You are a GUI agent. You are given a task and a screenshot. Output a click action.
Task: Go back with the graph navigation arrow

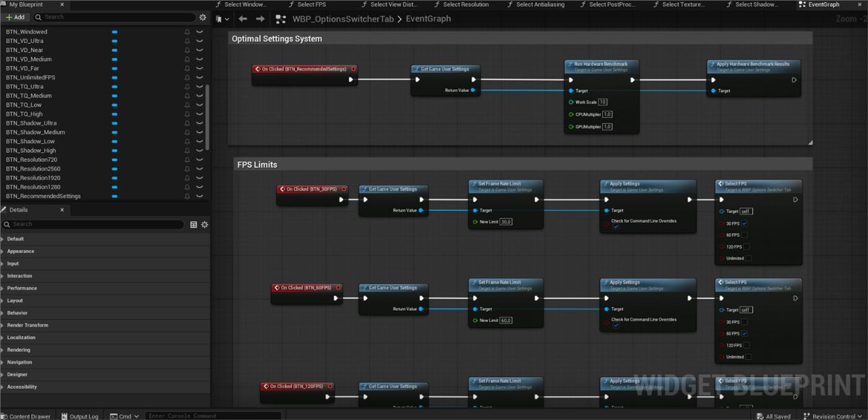click(242, 19)
